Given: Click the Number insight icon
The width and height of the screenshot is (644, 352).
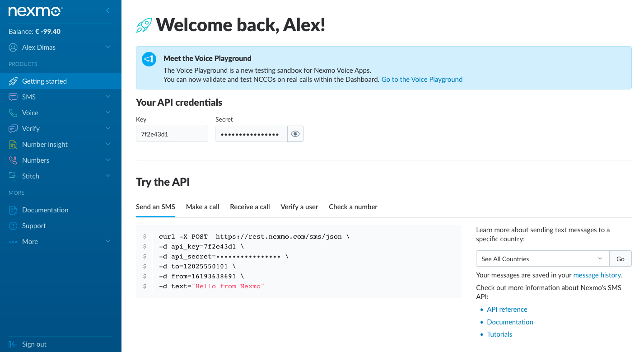Looking at the screenshot, I should (13, 145).
